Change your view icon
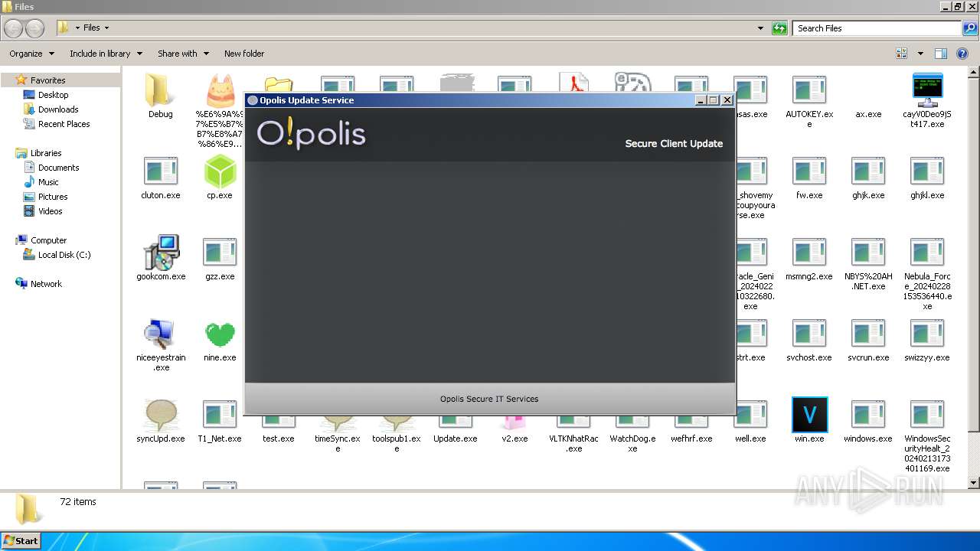Screen dimensions: 980x551 coord(902,54)
